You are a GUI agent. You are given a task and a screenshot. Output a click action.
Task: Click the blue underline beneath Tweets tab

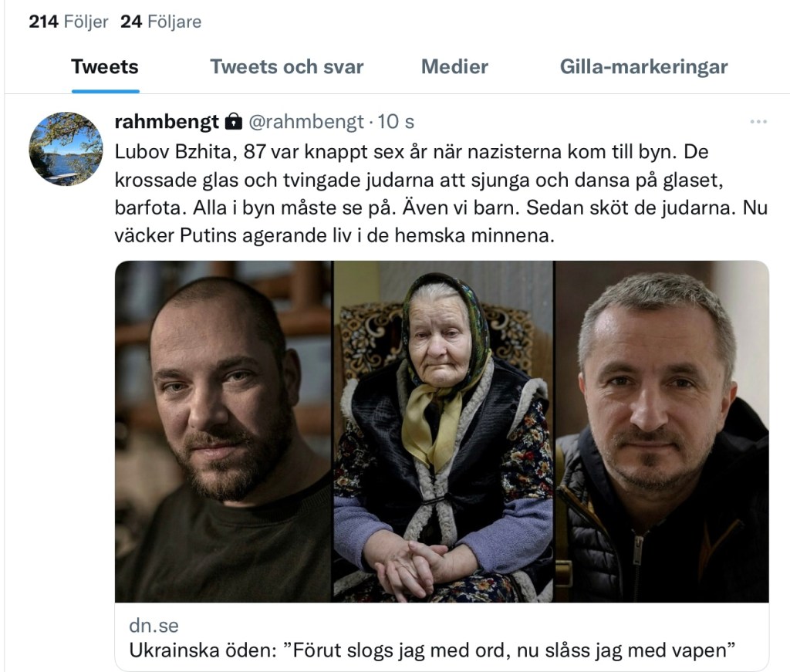pos(105,91)
